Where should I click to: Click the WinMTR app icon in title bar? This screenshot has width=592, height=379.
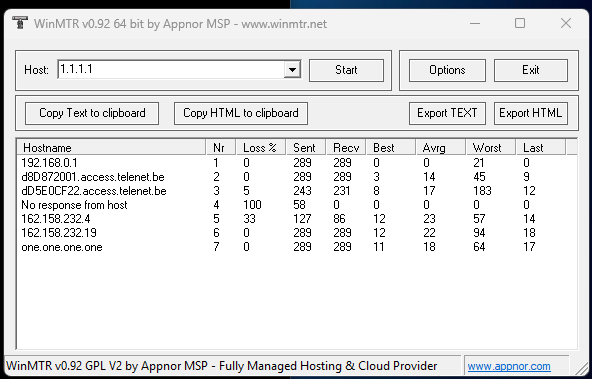tap(20, 23)
